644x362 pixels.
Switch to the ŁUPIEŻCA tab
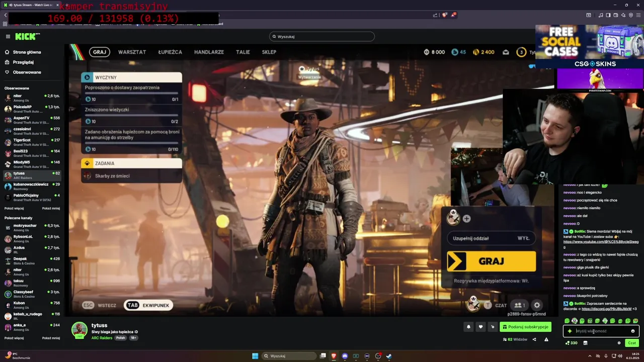pyautogui.click(x=170, y=52)
